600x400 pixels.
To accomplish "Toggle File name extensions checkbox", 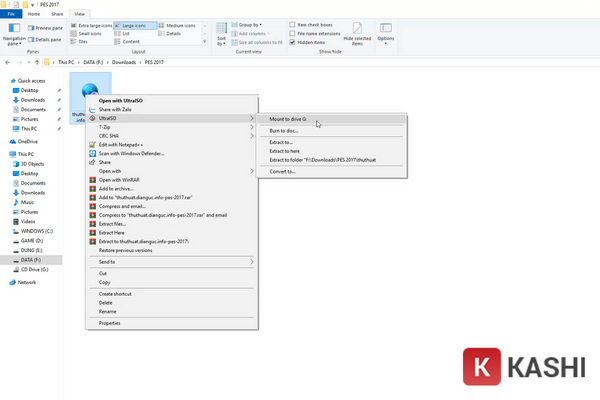I will [x=292, y=31].
